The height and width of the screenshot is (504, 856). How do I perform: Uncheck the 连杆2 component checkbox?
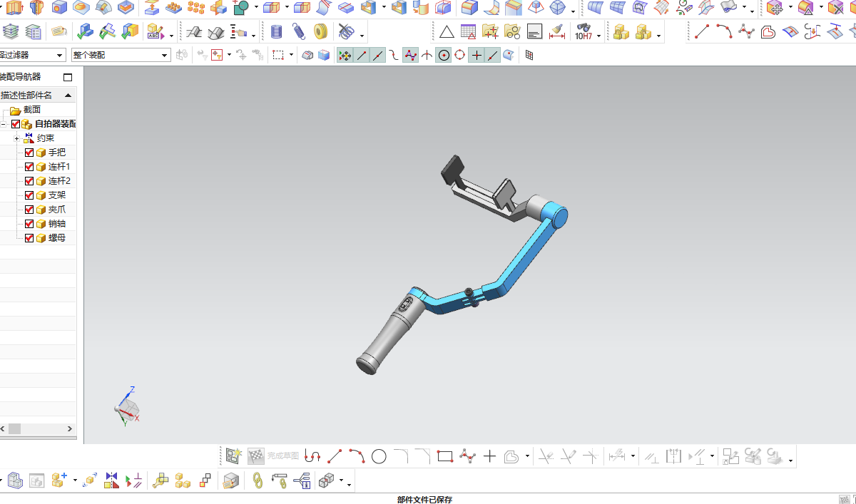29,181
